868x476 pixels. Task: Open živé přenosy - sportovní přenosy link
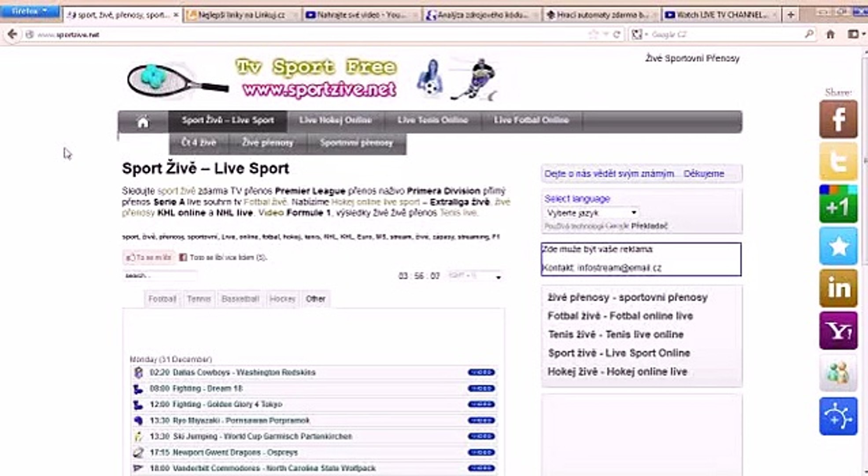(x=628, y=297)
